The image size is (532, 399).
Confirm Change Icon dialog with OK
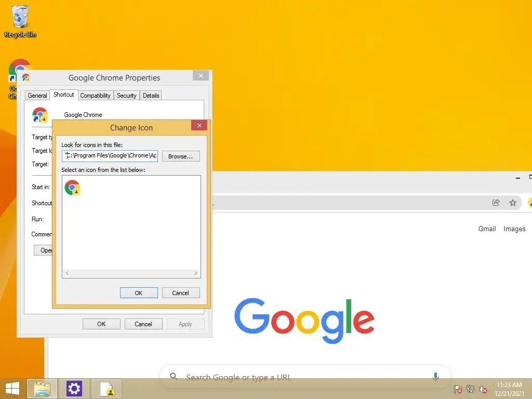tap(139, 293)
